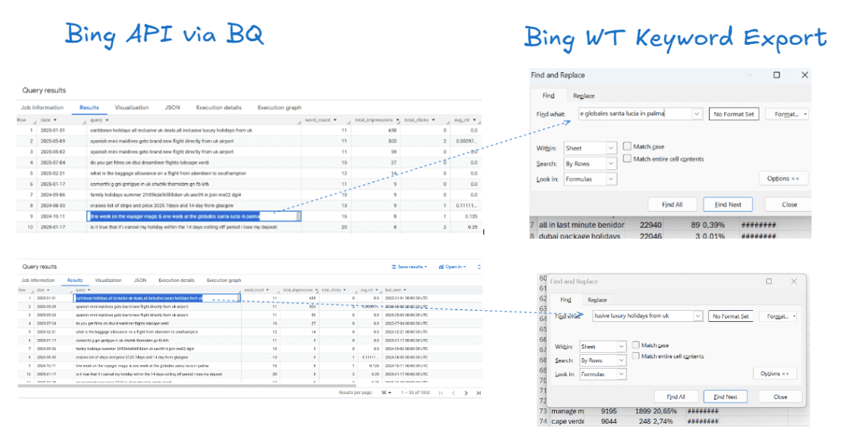Screen dimensions: 868x436
Task: Enable Match case in the top Find dialog
Action: tap(626, 145)
